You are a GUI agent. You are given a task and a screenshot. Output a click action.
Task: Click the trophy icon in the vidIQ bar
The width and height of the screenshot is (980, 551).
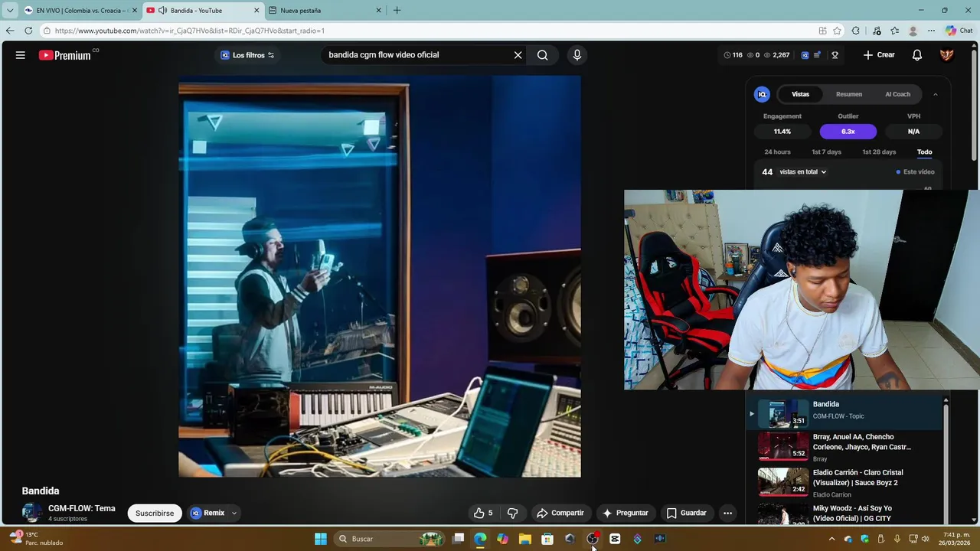[835, 55]
